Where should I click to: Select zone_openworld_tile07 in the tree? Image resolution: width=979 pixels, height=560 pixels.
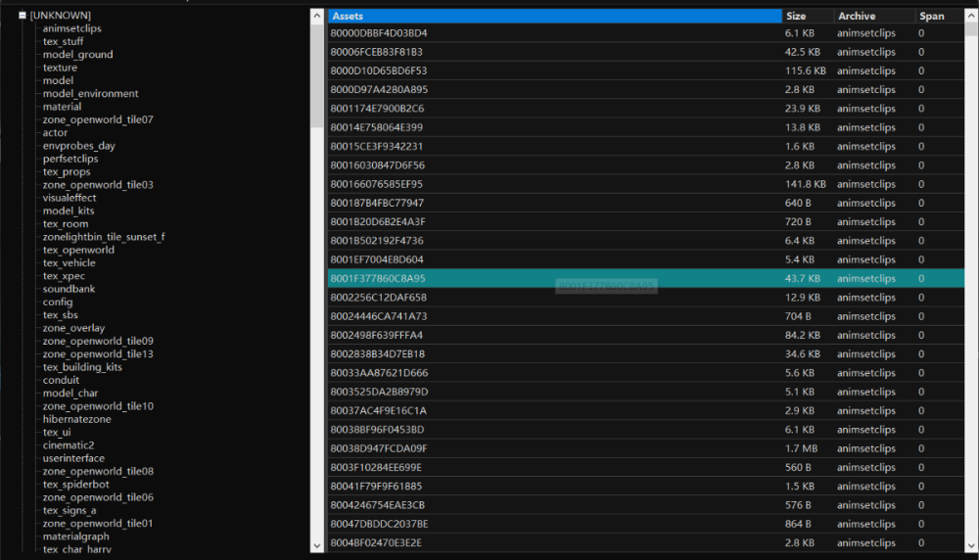click(x=98, y=119)
